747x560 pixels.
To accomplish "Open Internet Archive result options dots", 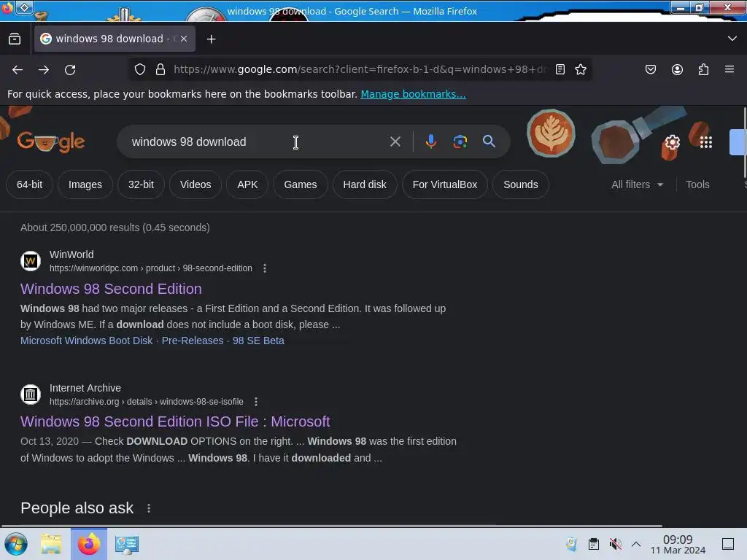I will [256, 402].
